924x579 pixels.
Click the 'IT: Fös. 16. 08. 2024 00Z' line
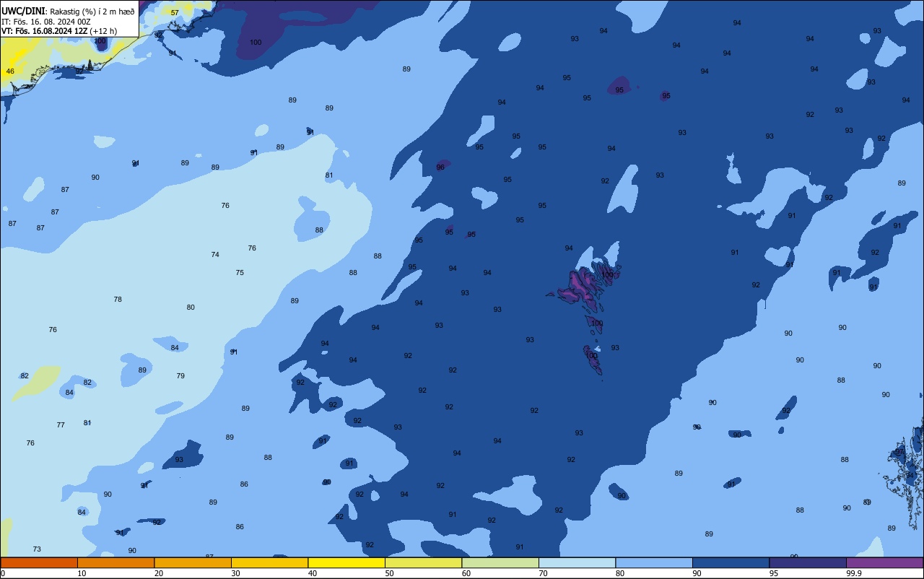(45, 22)
